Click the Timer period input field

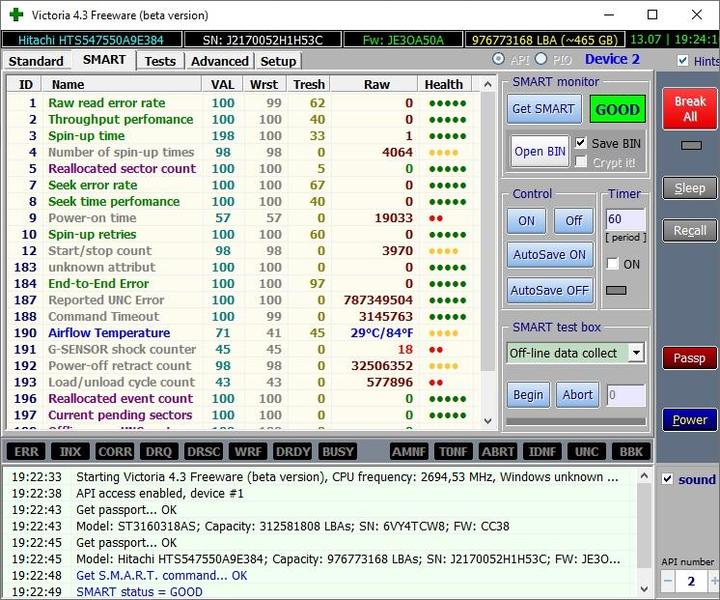625,218
